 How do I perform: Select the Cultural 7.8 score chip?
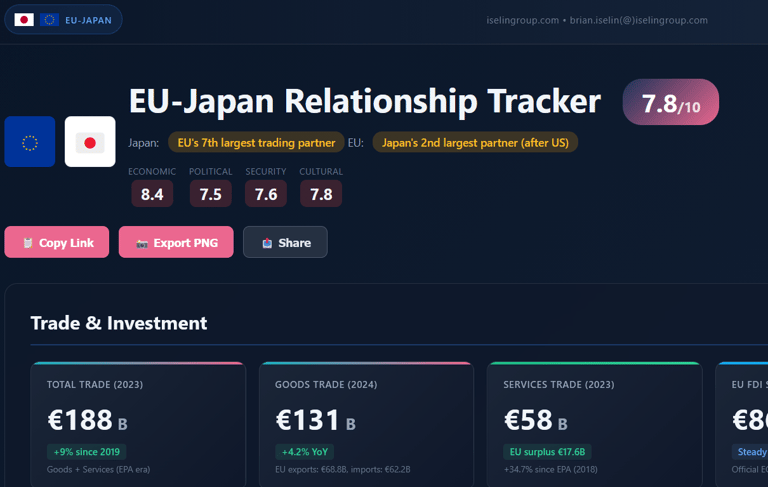pos(321,194)
